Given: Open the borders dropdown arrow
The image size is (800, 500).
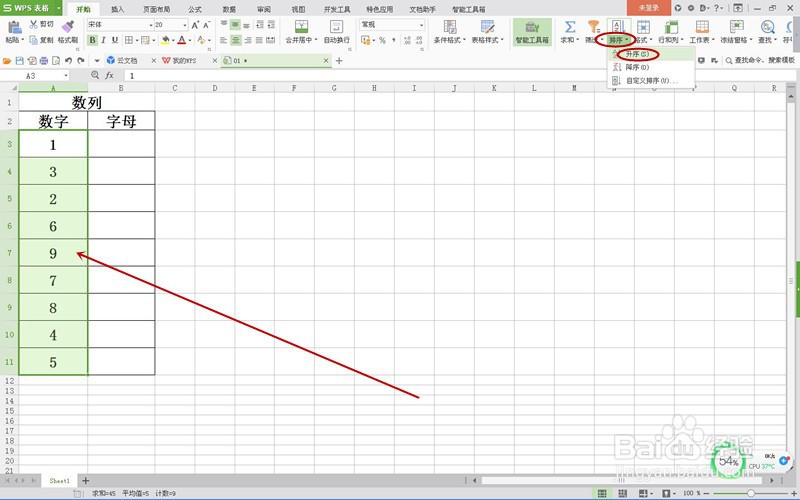Looking at the screenshot, I should point(137,40).
